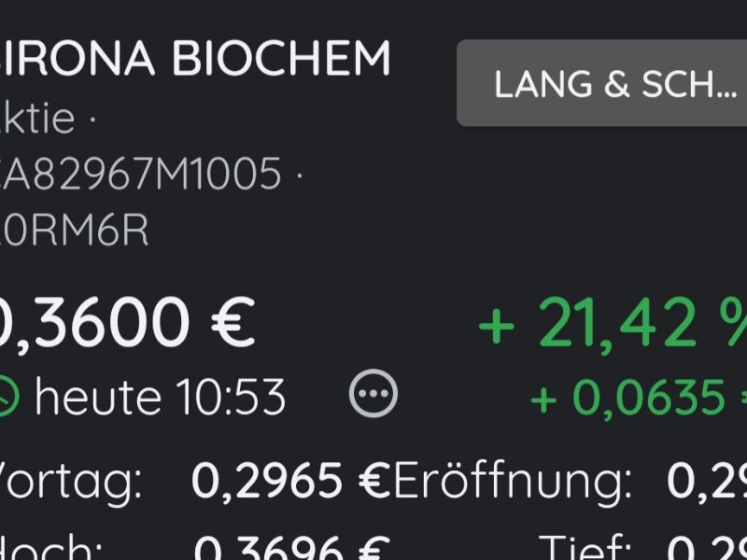747x560 pixels.
Task: Open the LANG & SCH... exchange selector
Action: coord(601,83)
